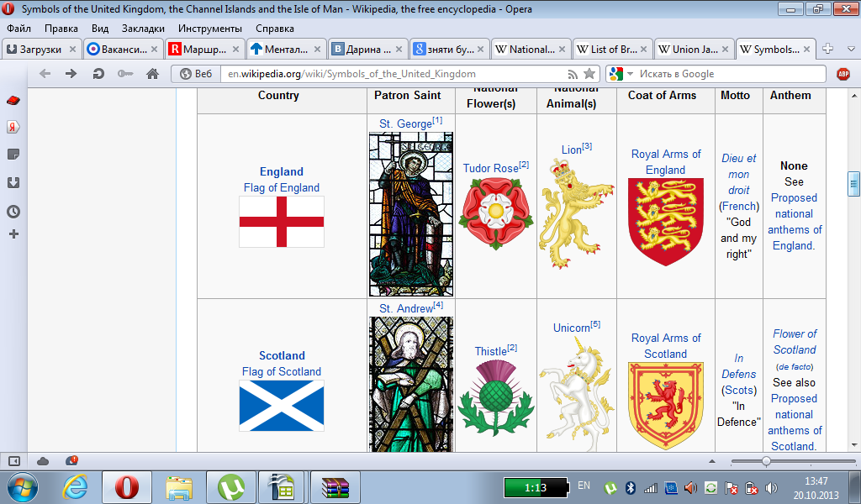Open the Royal Arms of England shield image
This screenshot has height=504, width=861.
[x=666, y=222]
